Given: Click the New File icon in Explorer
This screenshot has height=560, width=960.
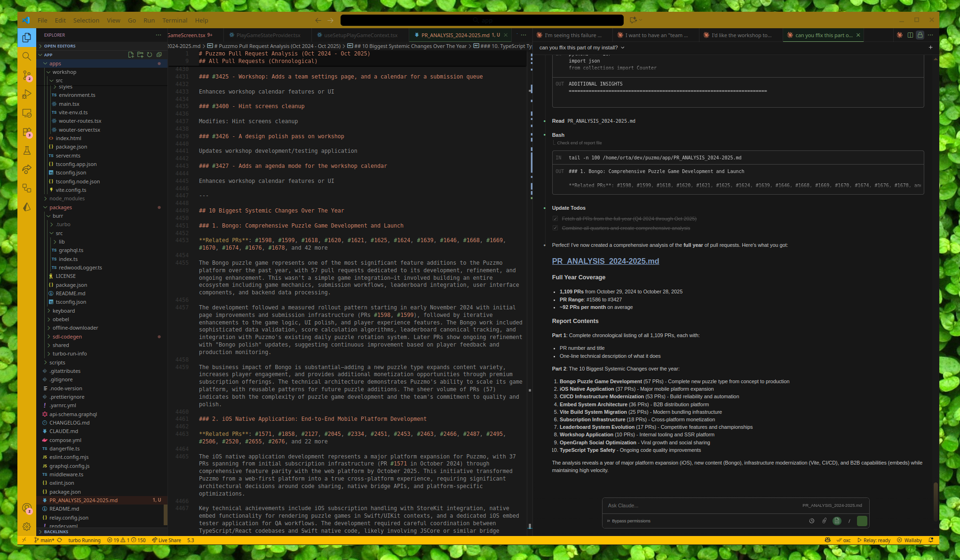Looking at the screenshot, I should click(x=131, y=55).
